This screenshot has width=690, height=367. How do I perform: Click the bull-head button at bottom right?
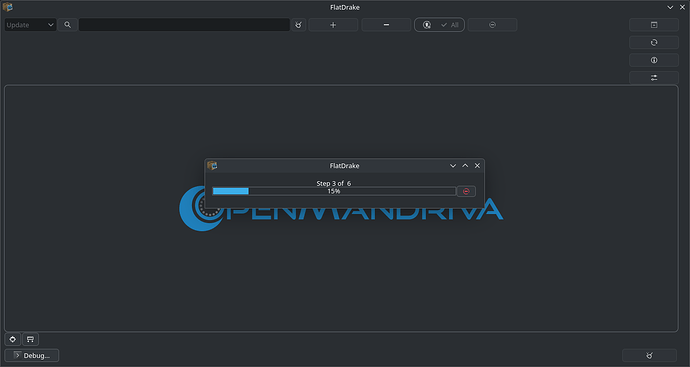pos(649,355)
